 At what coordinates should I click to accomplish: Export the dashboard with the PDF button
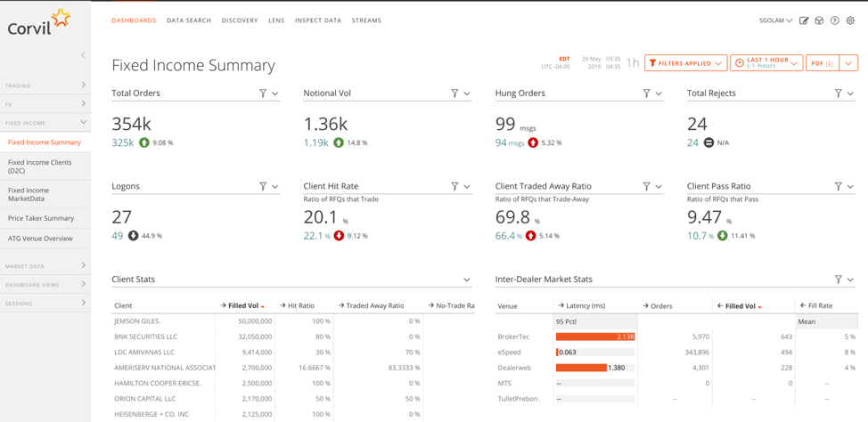(823, 63)
